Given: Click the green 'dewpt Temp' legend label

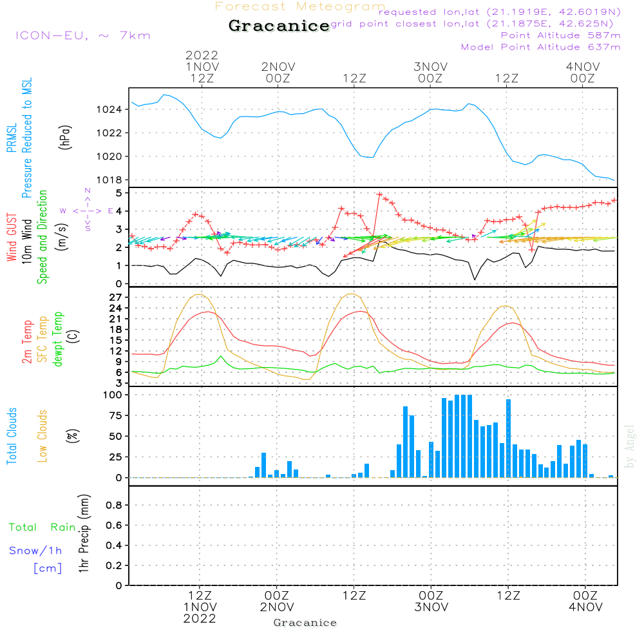Looking at the screenshot, I should (57, 339).
